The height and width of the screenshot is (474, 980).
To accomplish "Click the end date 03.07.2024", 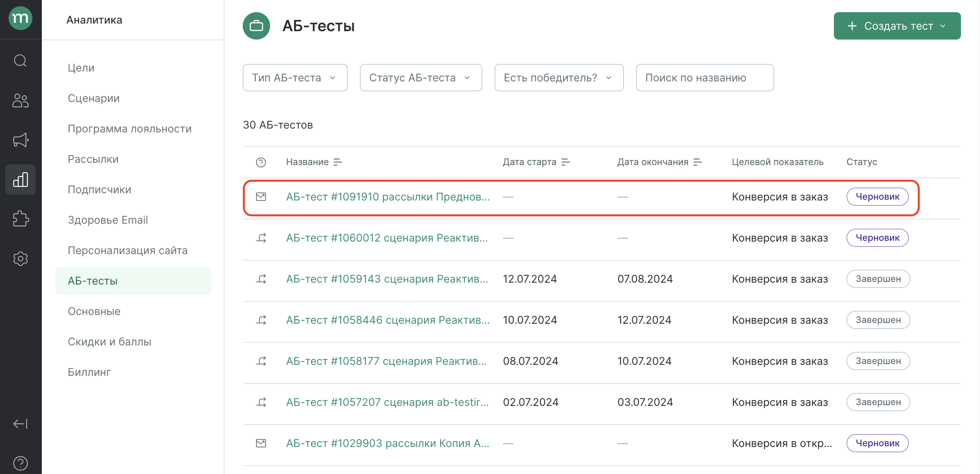I will point(645,402).
